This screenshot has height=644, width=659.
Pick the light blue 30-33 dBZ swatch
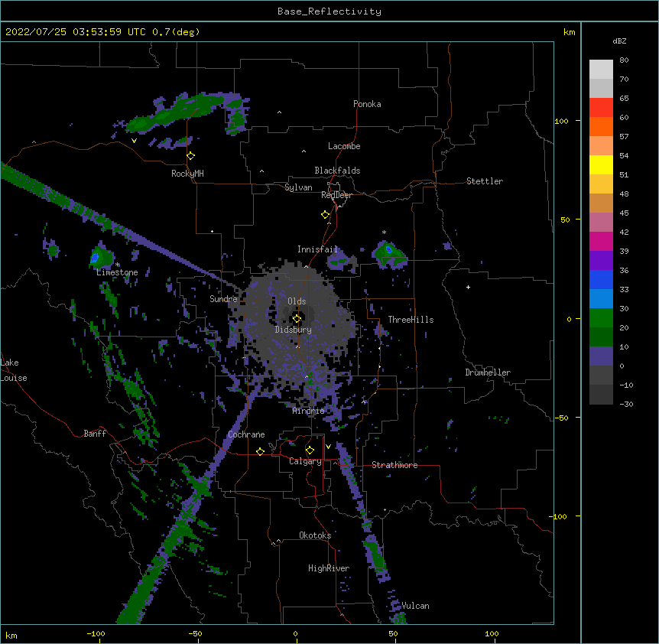pyautogui.click(x=601, y=299)
